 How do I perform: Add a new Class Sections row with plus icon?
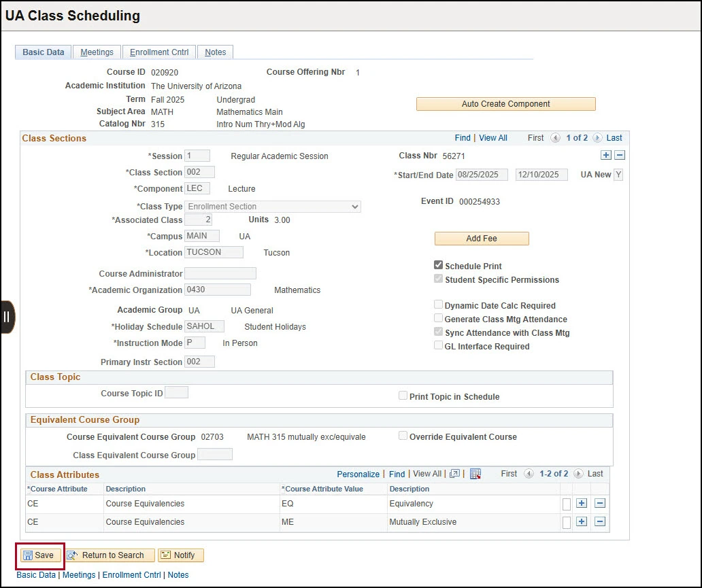(x=605, y=155)
